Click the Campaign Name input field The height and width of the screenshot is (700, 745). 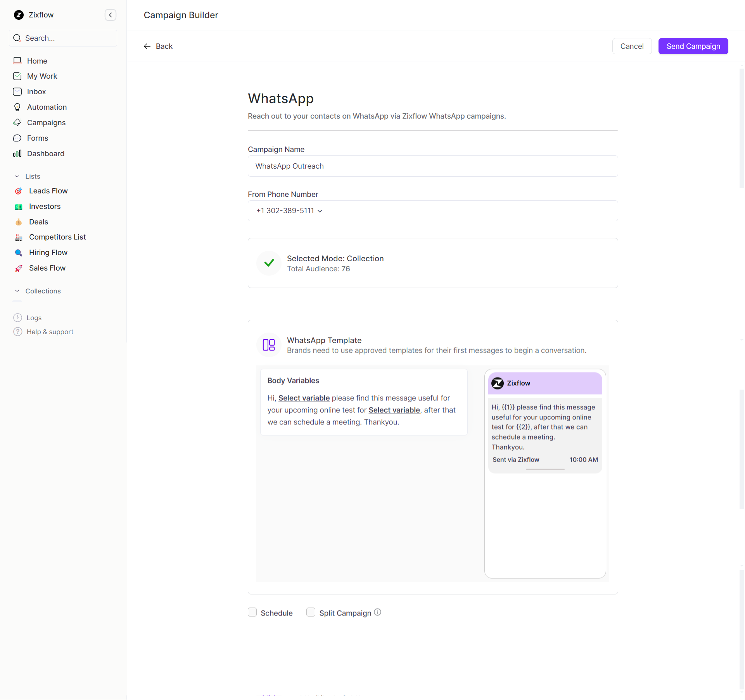[x=432, y=166]
